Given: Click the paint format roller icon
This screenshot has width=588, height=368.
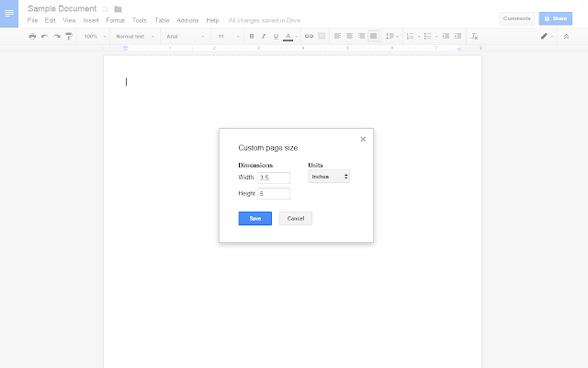Looking at the screenshot, I should click(x=69, y=36).
